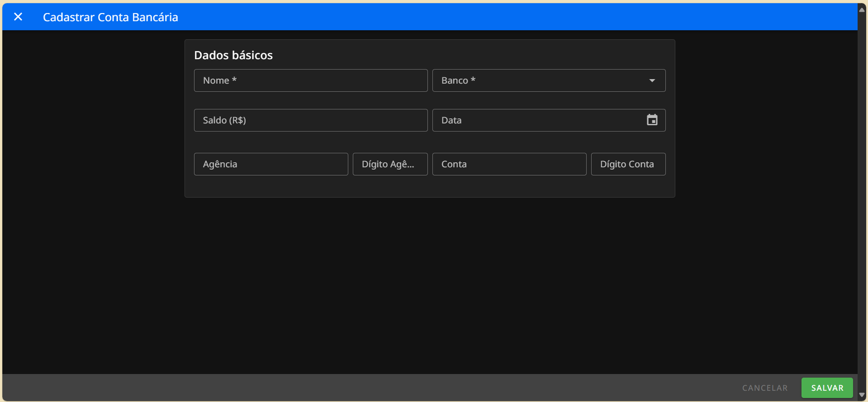868x402 pixels.
Task: Click the Conta input field
Action: click(509, 164)
